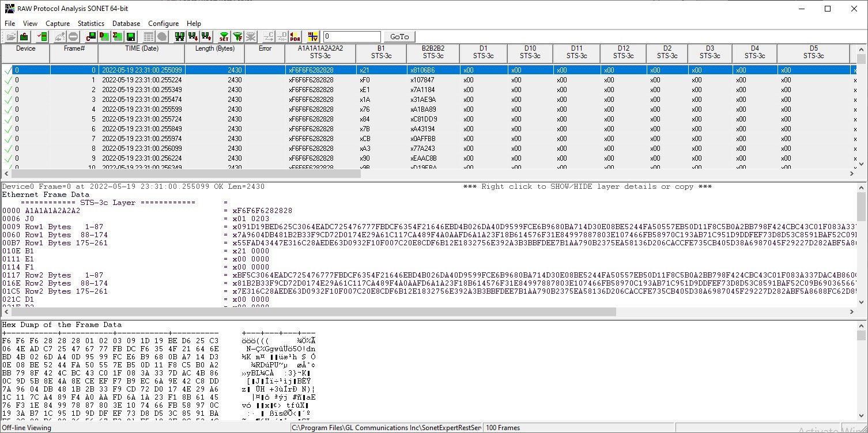
Task: Click the Frame# column header
Action: 74,54
